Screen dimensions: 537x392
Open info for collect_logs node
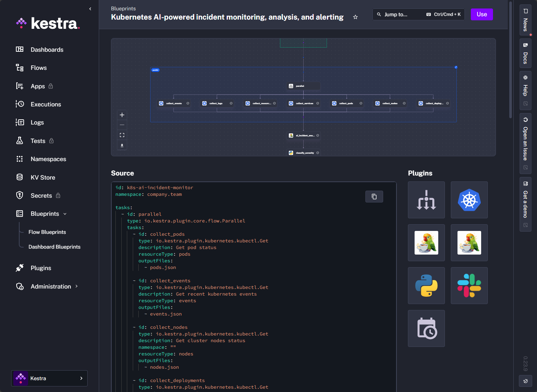(231, 103)
